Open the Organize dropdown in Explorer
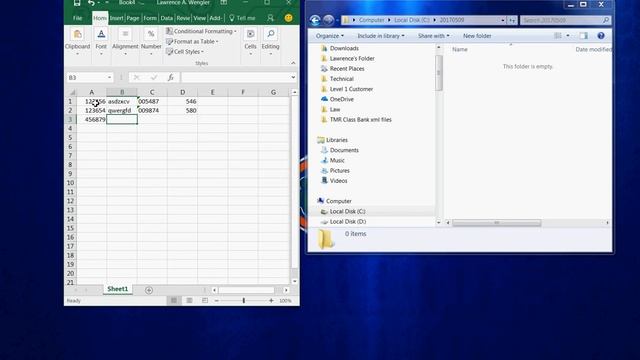 coord(330,36)
